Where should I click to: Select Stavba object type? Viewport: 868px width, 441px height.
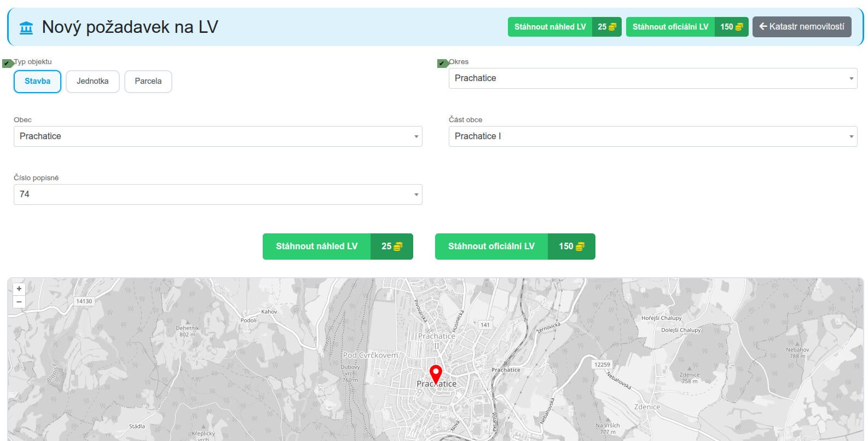[37, 82]
